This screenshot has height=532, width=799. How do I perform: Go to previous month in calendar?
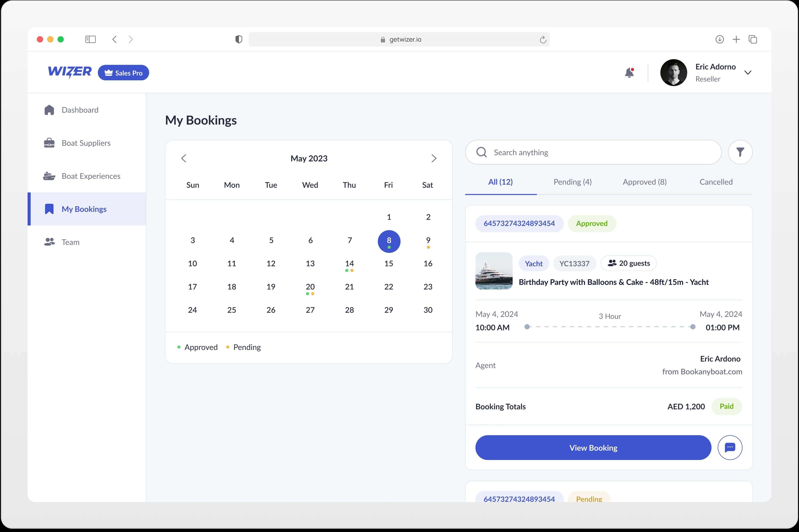pos(184,158)
